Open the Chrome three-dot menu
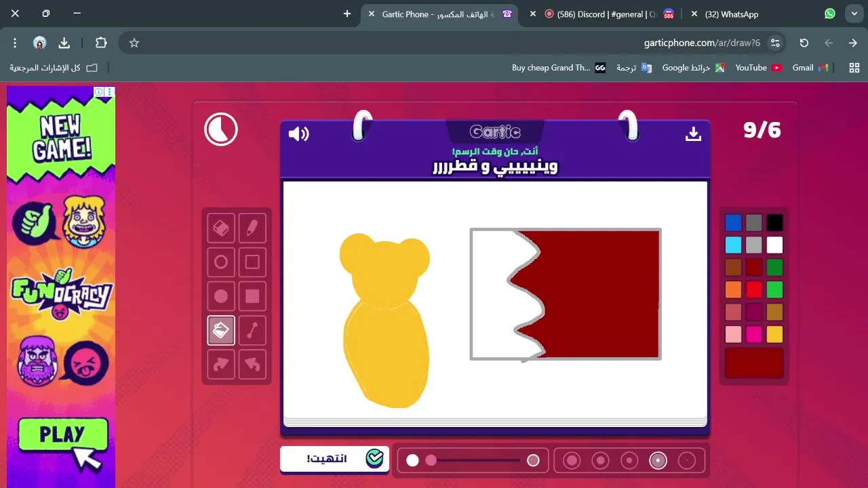Image resolution: width=868 pixels, height=488 pixels. (15, 43)
